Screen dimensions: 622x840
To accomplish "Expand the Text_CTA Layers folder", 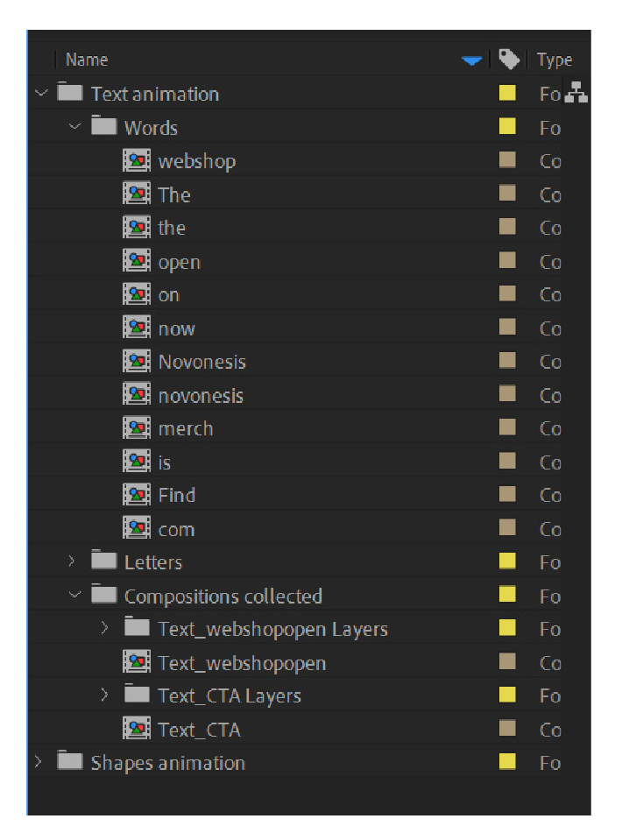I will tap(104, 695).
